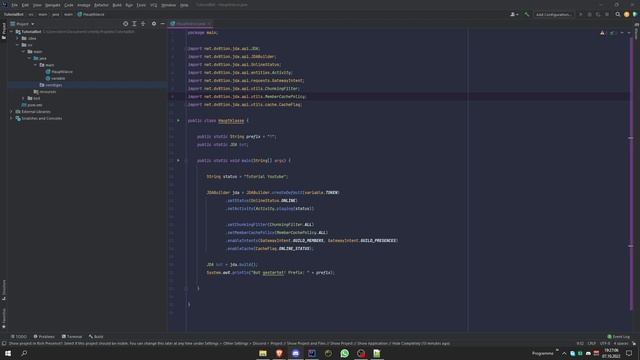The width and height of the screenshot is (640, 360).
Task: Click the warnings triangle inspection widget
Action: pyautogui.click(x=602, y=33)
